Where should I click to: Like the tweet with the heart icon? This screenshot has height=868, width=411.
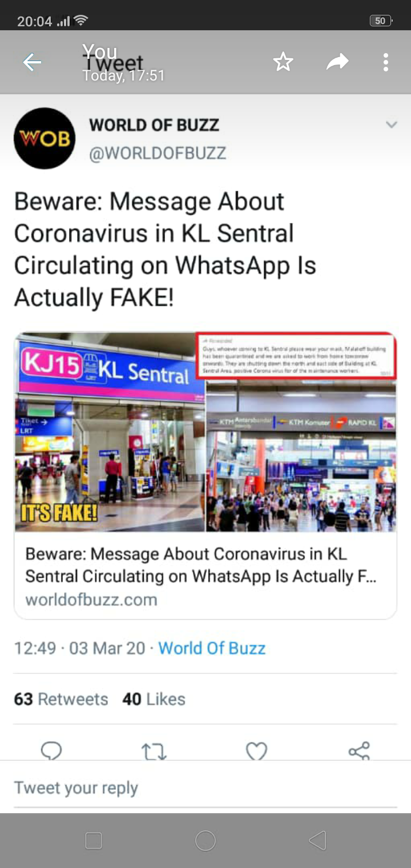(256, 750)
